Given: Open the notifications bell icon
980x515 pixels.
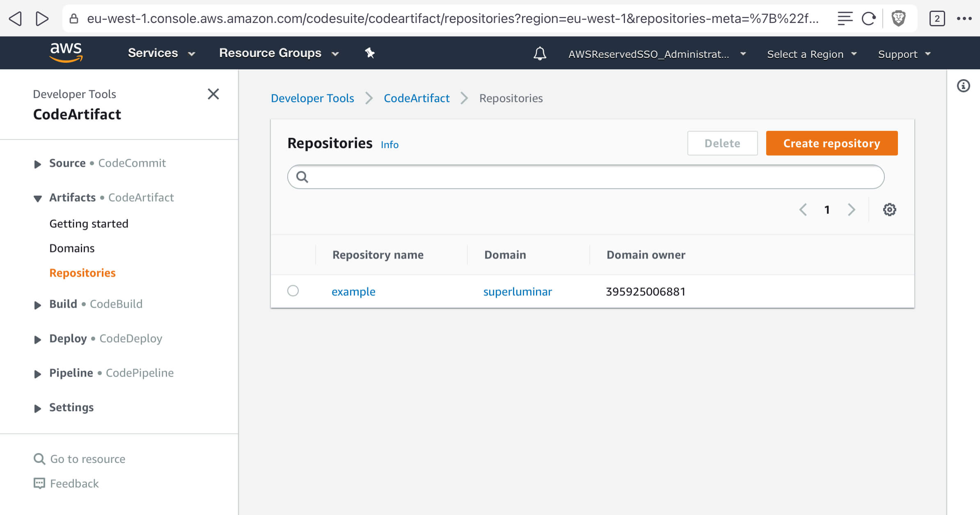Looking at the screenshot, I should tap(540, 54).
